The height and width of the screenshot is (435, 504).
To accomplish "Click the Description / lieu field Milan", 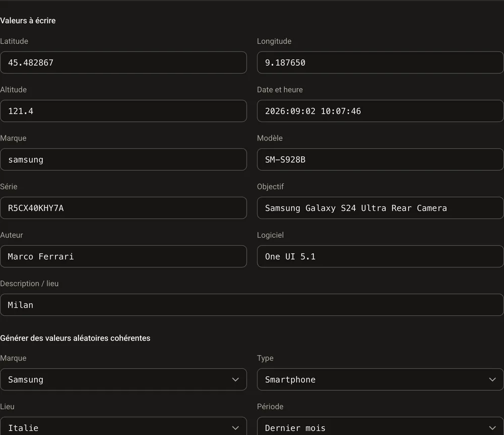I will (251, 305).
